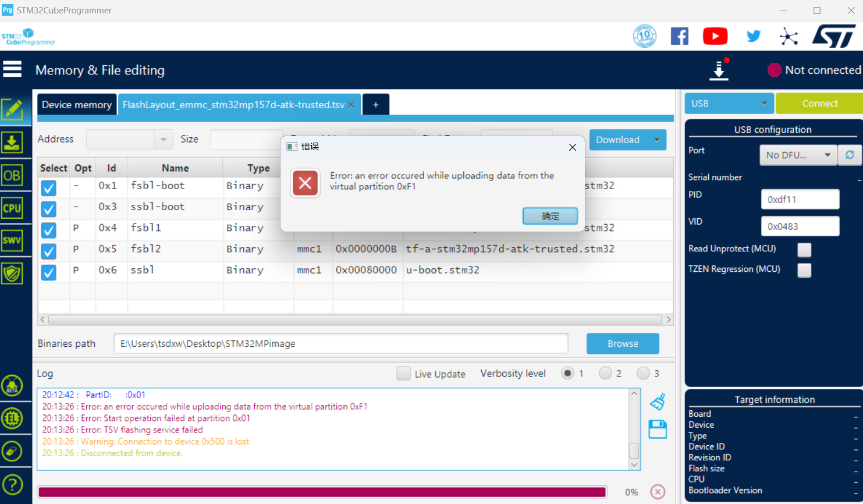Viewport: 863px width, 504px height.
Task: Open the wrench-like bottom sidebar icon
Action: coord(12,451)
